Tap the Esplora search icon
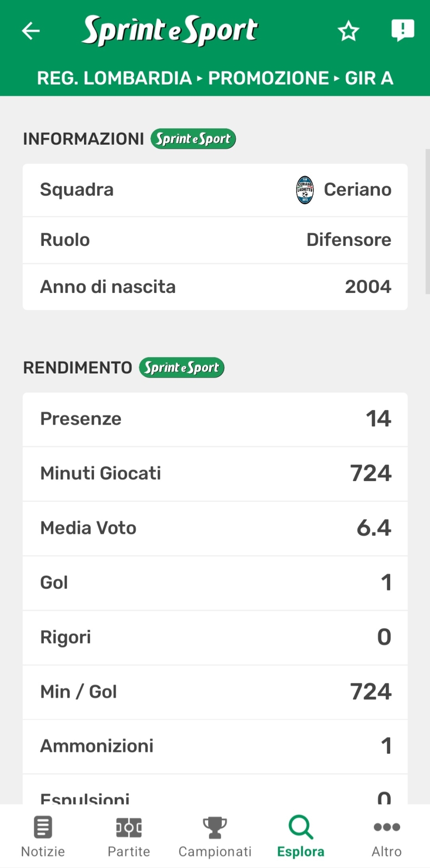 301,827
